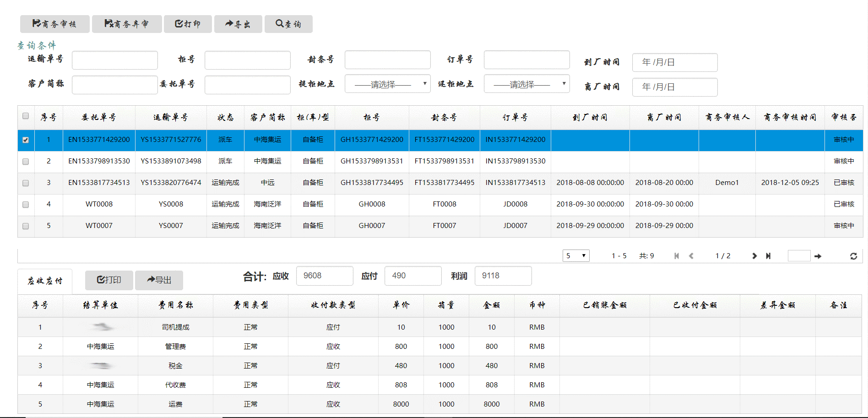Image resolution: width=868 pixels, height=418 pixels.
Task: Click the upper table 运输单号 column header
Action: (x=171, y=118)
